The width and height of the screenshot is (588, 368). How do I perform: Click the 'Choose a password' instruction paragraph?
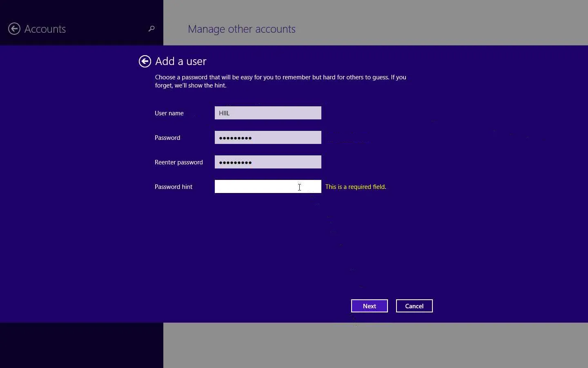pyautogui.click(x=281, y=81)
